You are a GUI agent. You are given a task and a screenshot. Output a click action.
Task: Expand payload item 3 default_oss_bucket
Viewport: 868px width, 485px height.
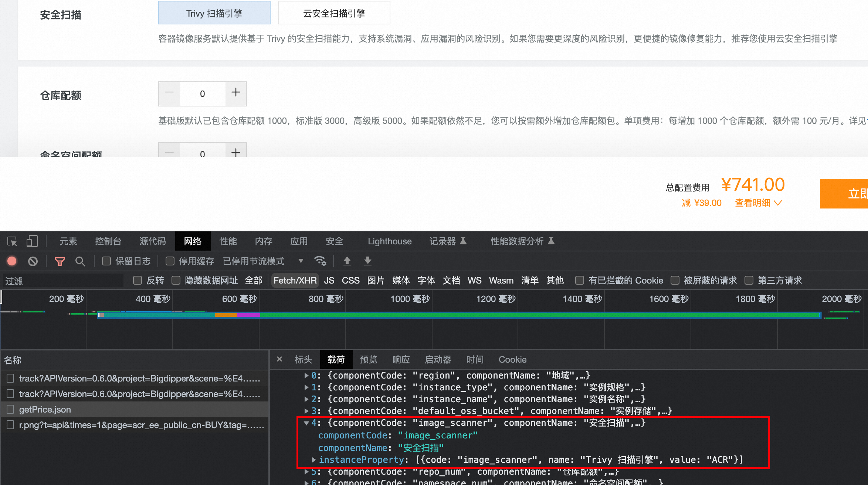306,411
